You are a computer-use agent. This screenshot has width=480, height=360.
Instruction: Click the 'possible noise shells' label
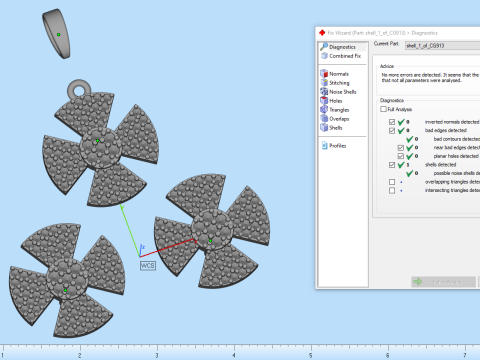click(x=457, y=173)
